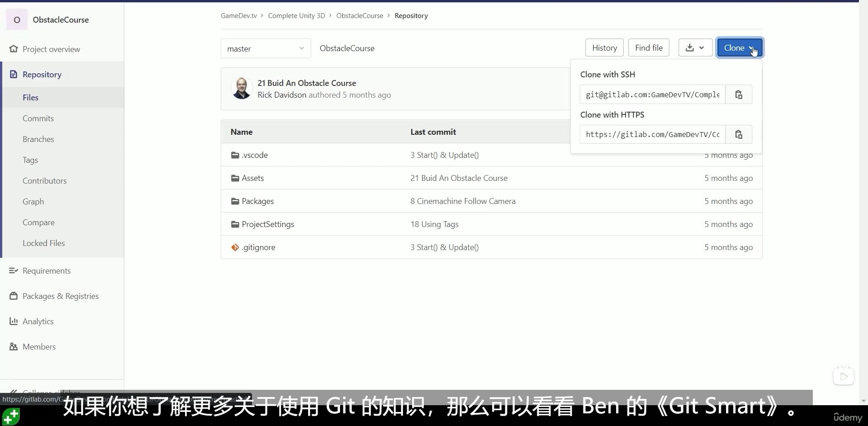Open Rick Davidson author link

(282, 95)
